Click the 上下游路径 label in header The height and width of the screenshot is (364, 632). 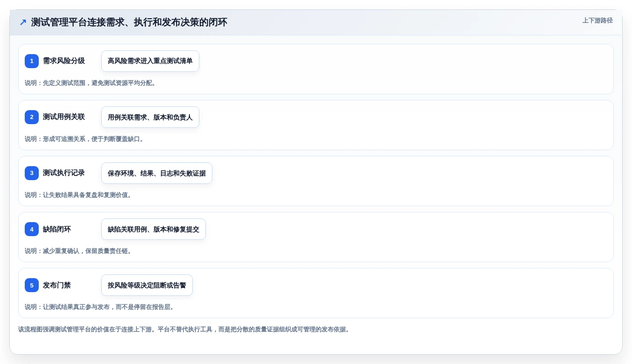click(x=597, y=21)
